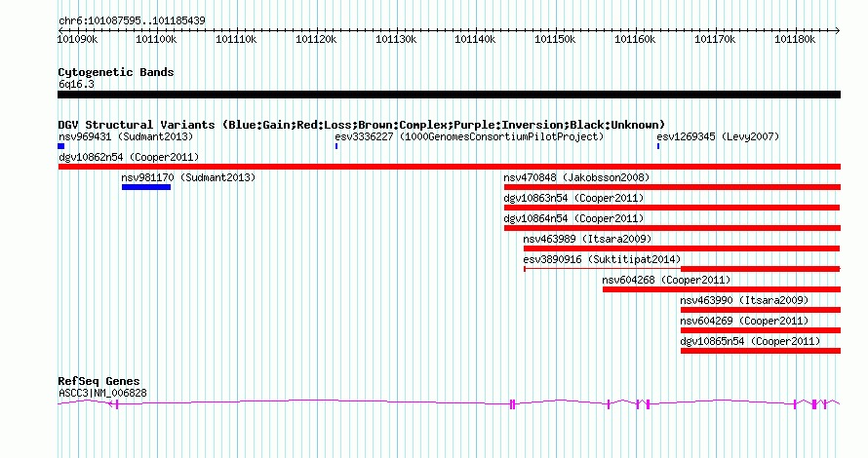Open the nsv604268 (Cooper2011) label
868x458 pixels.
666,280
